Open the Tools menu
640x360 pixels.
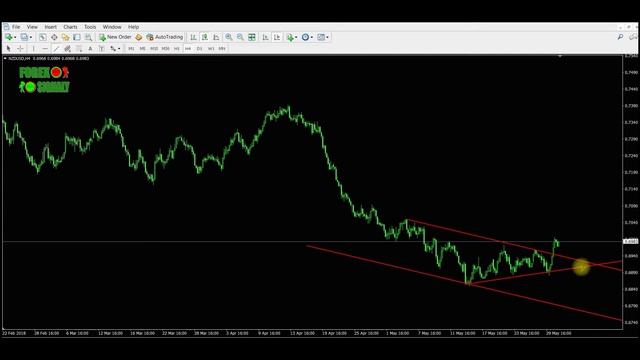click(x=90, y=27)
